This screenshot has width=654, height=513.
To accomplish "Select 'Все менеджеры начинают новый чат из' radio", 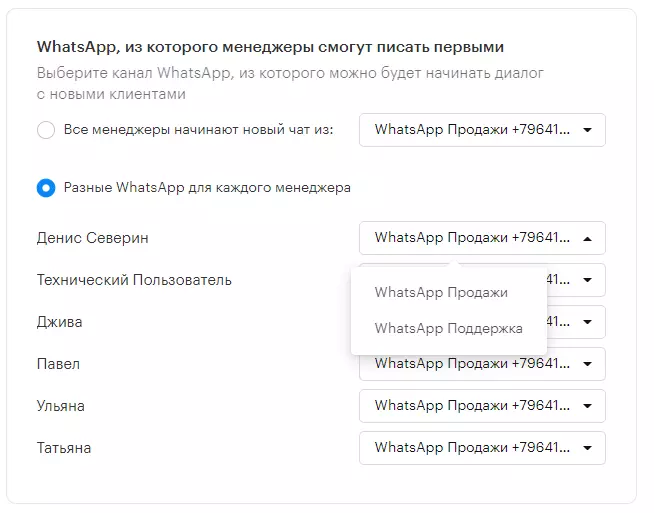I will [x=46, y=130].
